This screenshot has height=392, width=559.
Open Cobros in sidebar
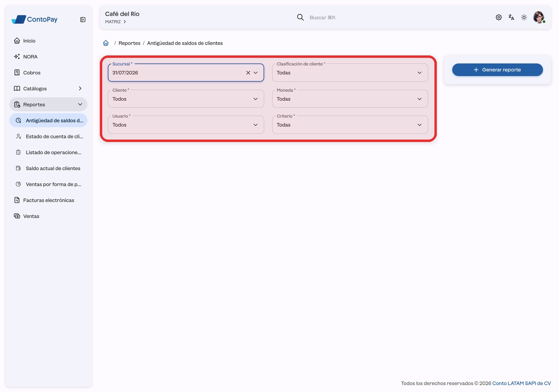click(48, 73)
